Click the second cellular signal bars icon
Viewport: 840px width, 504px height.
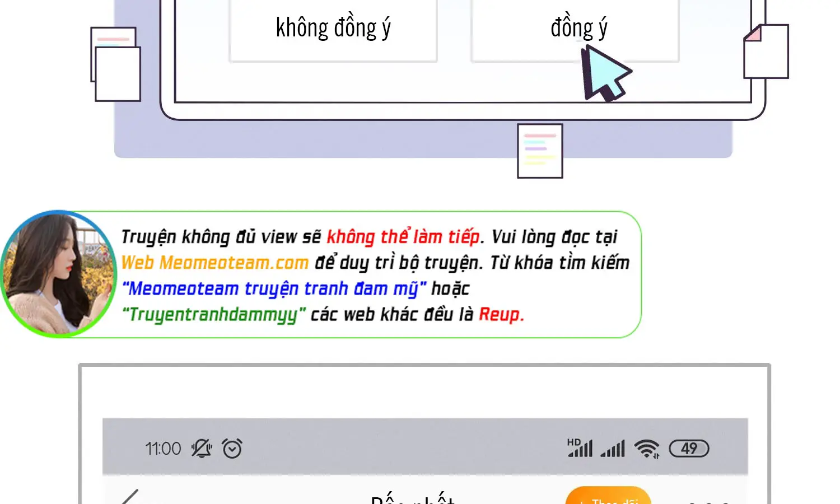[613, 449]
